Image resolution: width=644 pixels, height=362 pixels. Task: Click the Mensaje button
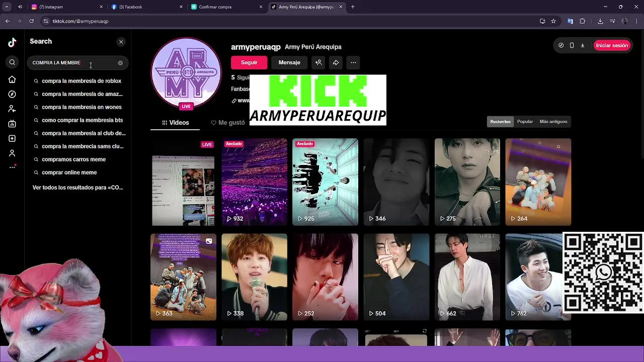tap(289, 62)
